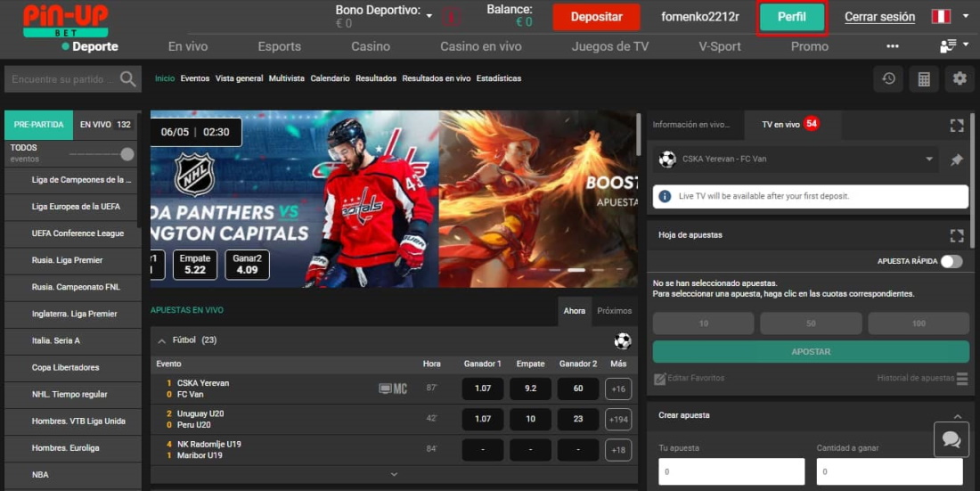Open the Casino menu item
Viewport: 980px width, 491px height.
click(x=371, y=46)
